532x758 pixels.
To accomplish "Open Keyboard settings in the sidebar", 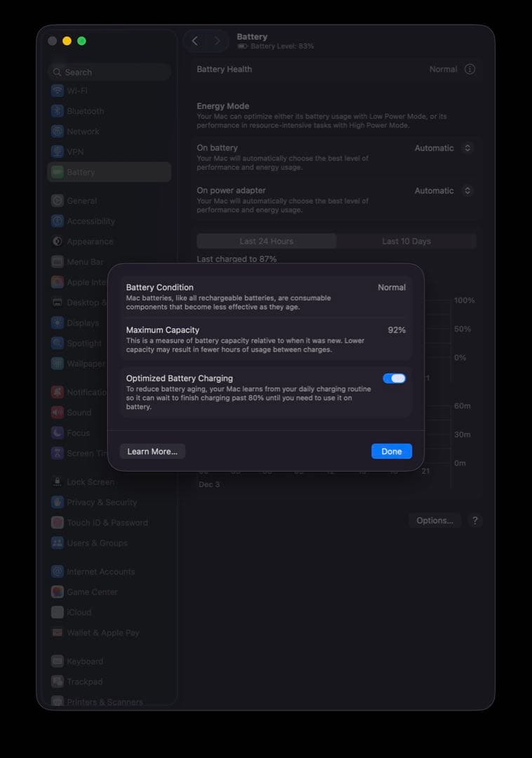I will [x=85, y=661].
